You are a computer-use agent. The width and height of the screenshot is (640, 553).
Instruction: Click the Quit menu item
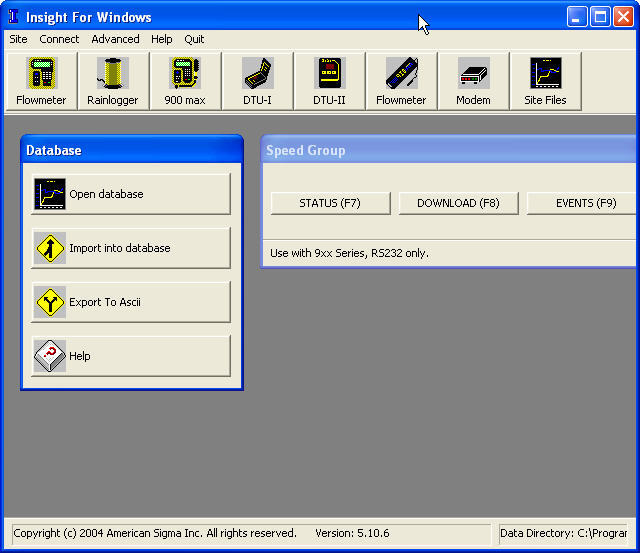pos(194,39)
